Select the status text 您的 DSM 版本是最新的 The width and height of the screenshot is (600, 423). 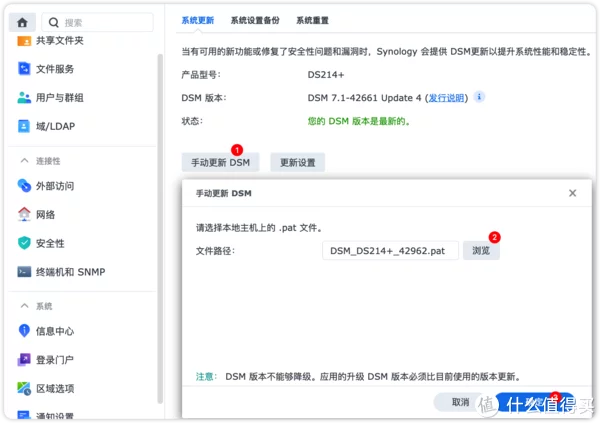[x=359, y=121]
